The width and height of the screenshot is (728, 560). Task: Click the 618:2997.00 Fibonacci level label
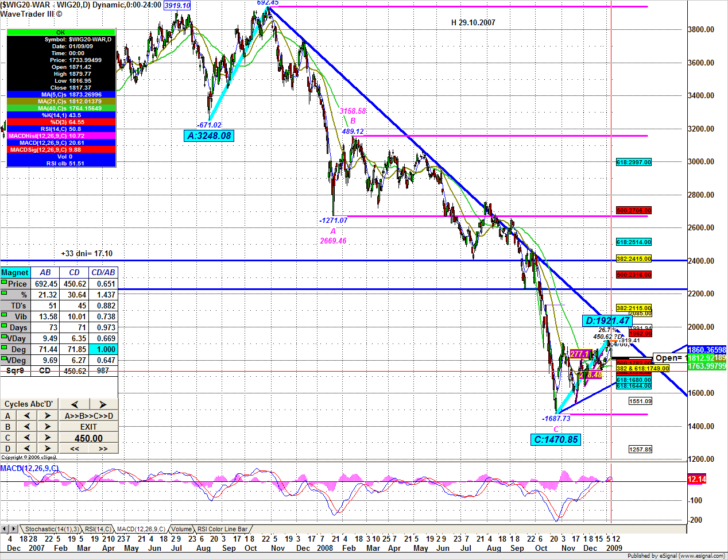pos(634,163)
